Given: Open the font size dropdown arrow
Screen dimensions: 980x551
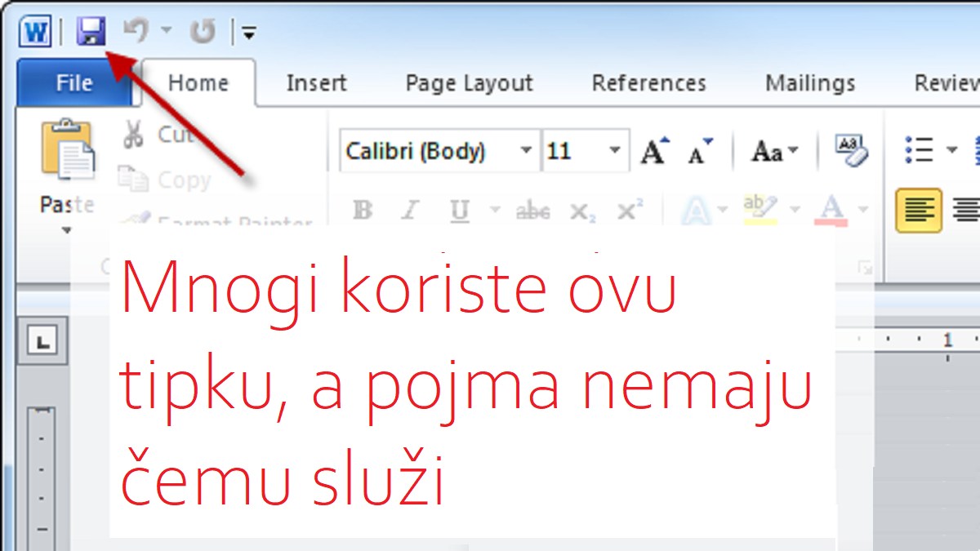Looking at the screenshot, I should coord(615,151).
